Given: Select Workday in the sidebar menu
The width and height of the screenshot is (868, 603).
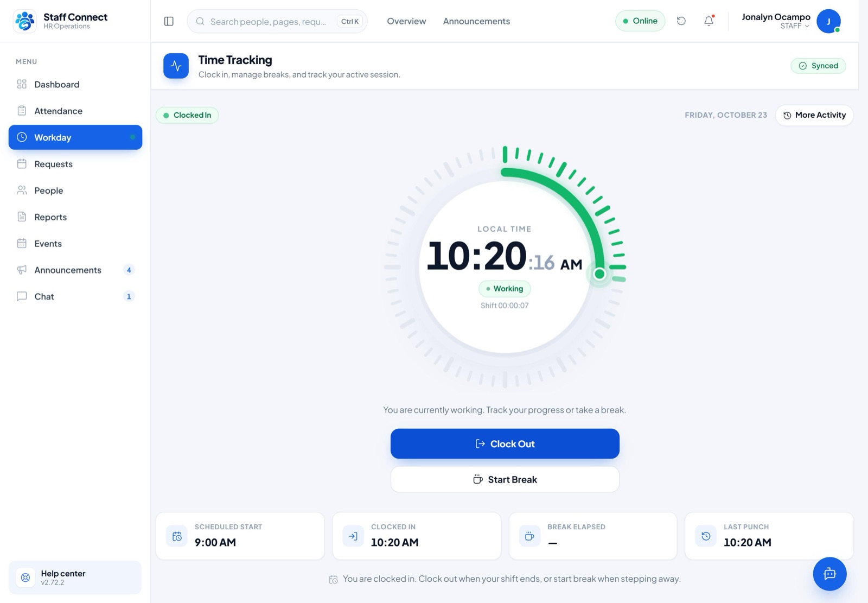Looking at the screenshot, I should tap(75, 137).
